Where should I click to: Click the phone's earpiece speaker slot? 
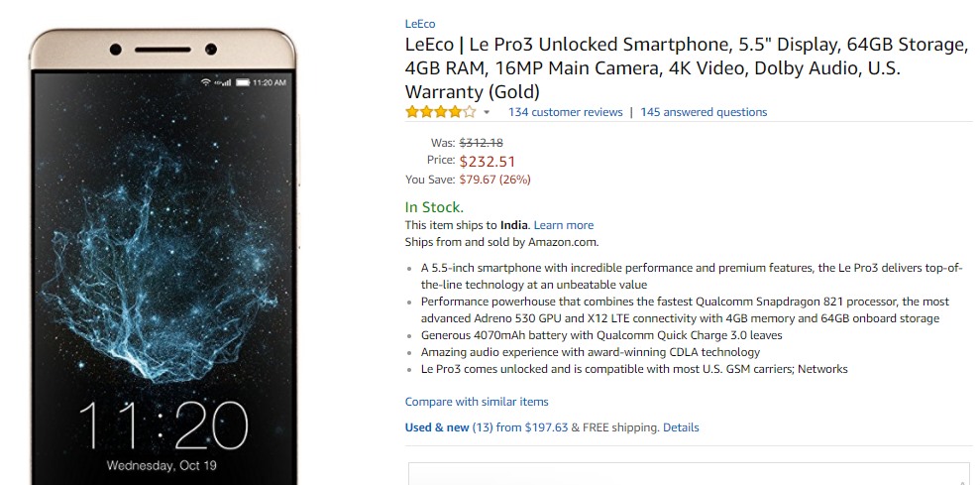pyautogui.click(x=163, y=50)
